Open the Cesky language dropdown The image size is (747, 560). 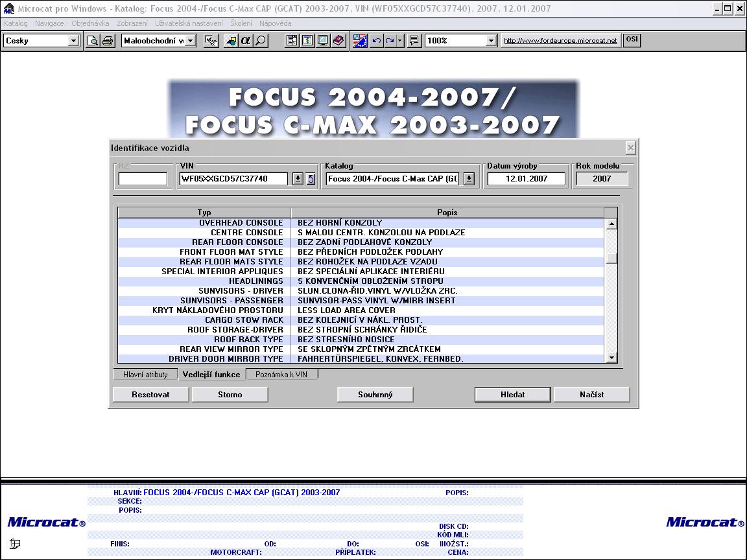coord(73,41)
